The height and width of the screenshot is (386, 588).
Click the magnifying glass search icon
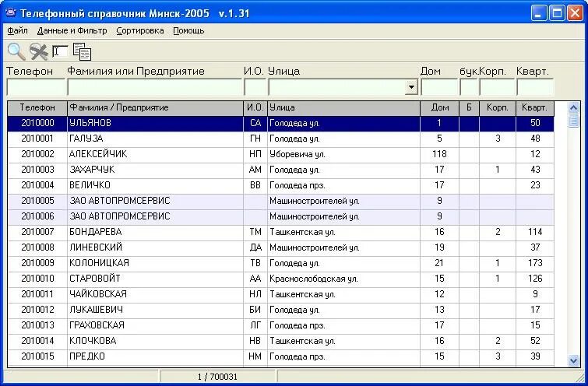coord(16,51)
